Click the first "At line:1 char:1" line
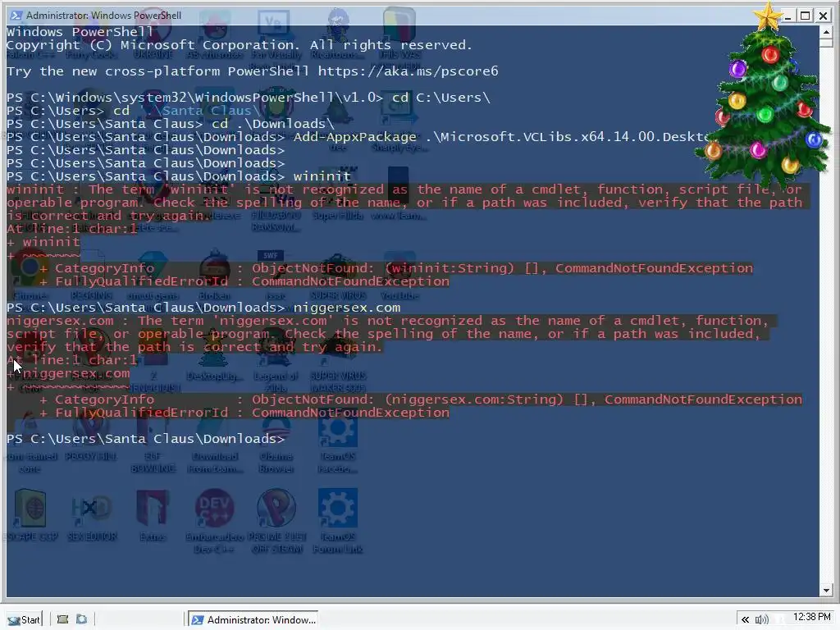Screen dimensions: 840x630 pos(72,229)
